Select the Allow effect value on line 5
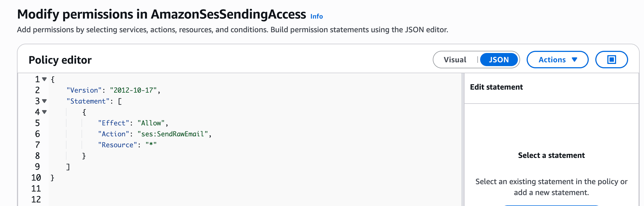The image size is (644, 206). coord(151,123)
